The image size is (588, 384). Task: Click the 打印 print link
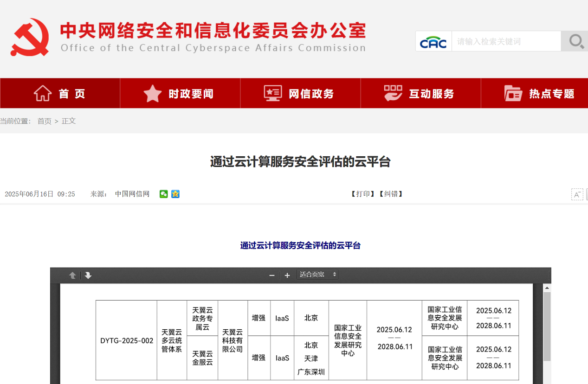pyautogui.click(x=363, y=194)
